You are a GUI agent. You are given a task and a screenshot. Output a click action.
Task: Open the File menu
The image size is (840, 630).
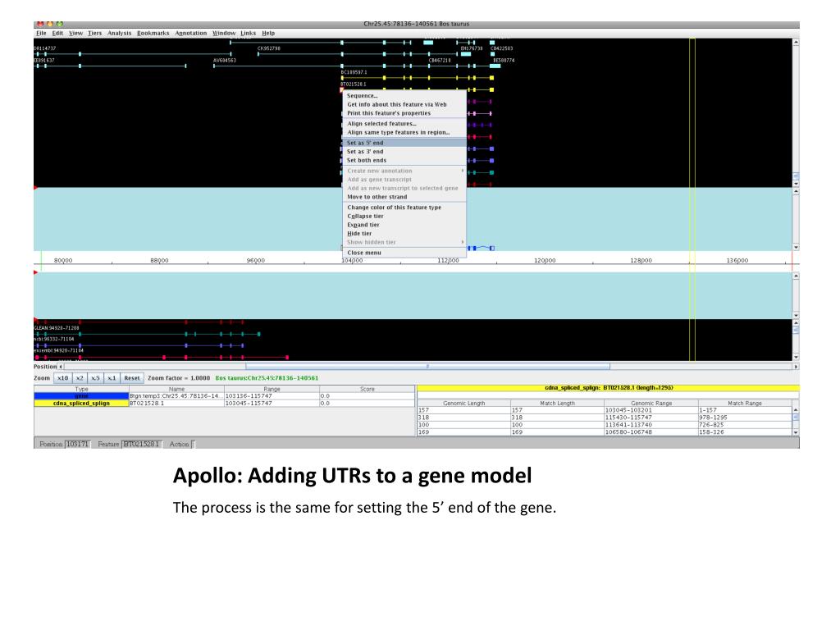pyautogui.click(x=41, y=33)
